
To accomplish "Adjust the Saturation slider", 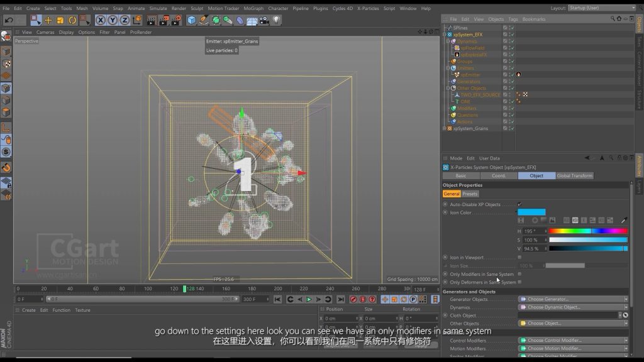I will 588,239.
